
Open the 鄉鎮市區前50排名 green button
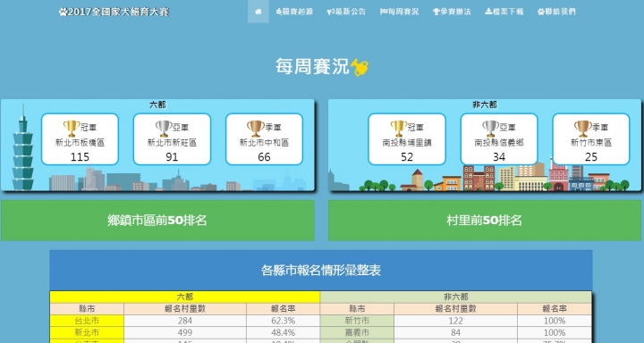pyautogui.click(x=157, y=221)
